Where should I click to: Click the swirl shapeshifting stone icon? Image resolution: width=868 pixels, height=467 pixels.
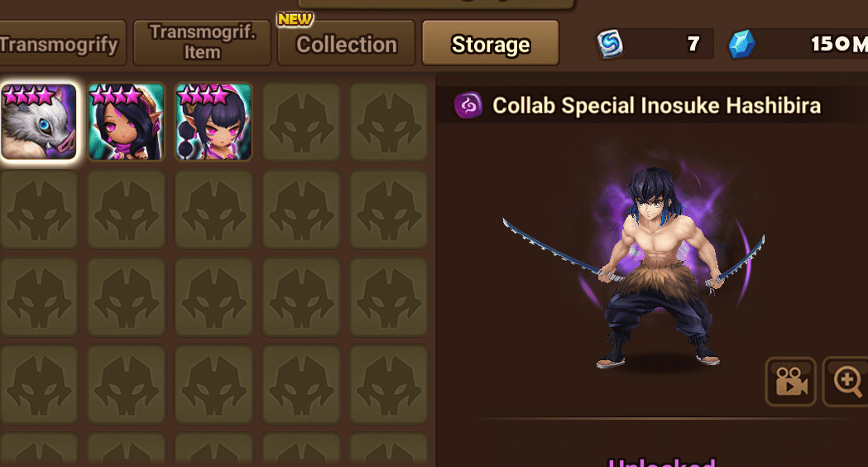pyautogui.click(x=610, y=44)
